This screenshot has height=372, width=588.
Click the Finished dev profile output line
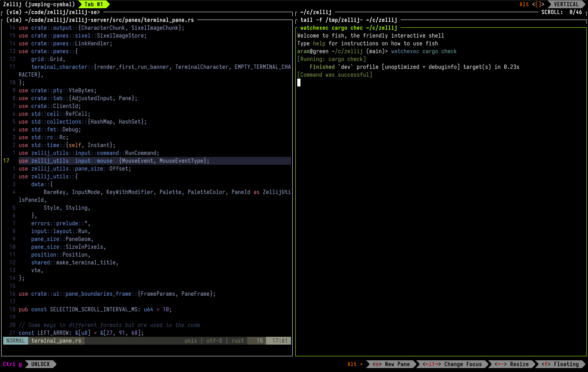coord(415,67)
